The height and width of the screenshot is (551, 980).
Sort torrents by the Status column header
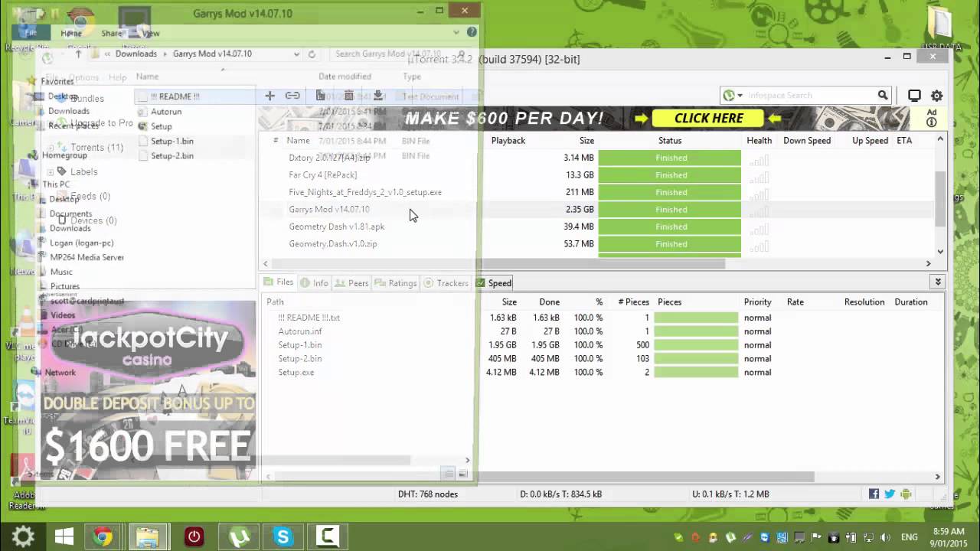670,141
